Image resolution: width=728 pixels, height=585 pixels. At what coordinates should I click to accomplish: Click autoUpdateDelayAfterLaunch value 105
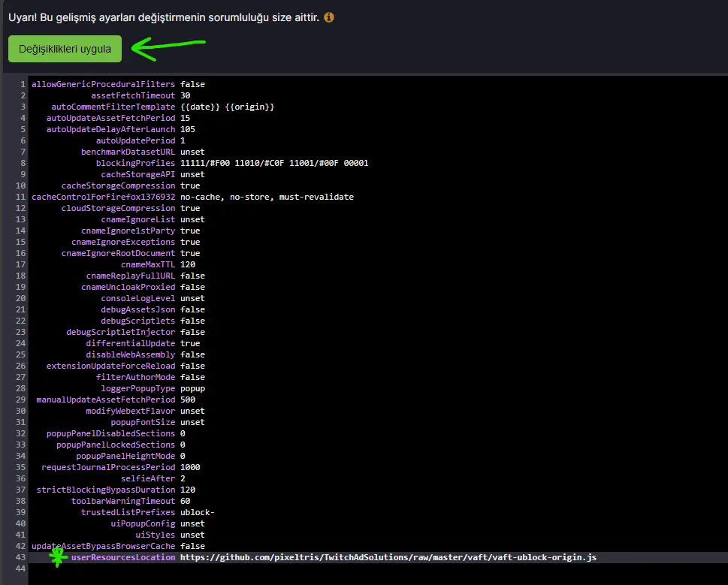point(188,129)
